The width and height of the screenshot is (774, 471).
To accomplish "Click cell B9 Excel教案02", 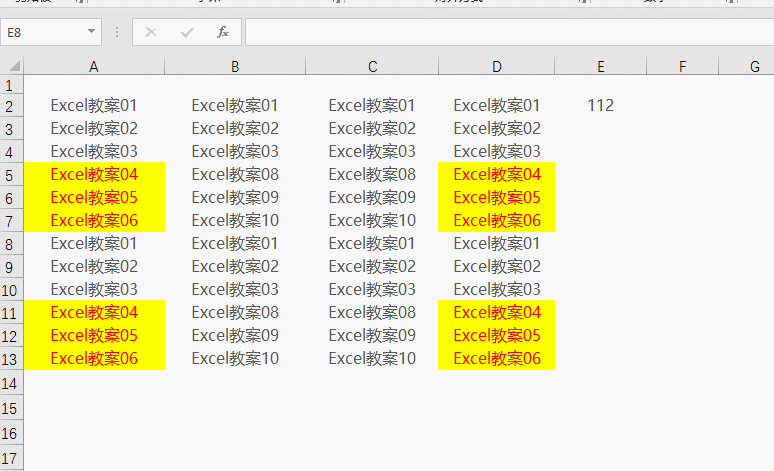I will 235,267.
